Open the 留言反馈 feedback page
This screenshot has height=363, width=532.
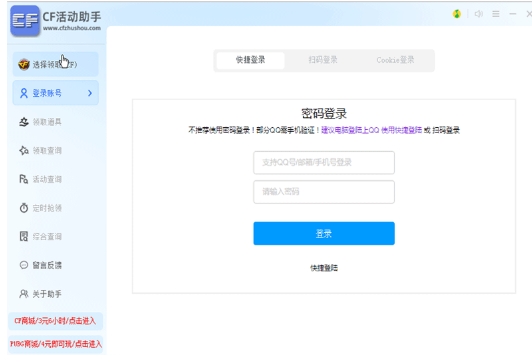pos(41,265)
